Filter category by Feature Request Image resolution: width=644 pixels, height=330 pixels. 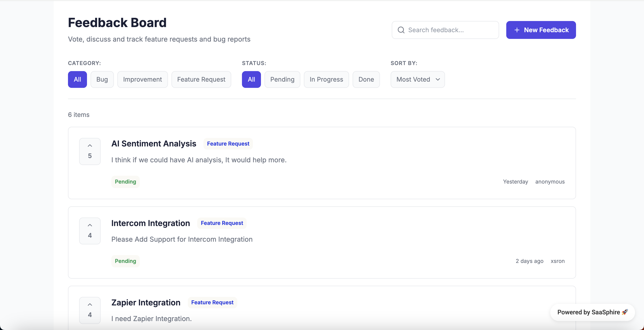(x=201, y=80)
